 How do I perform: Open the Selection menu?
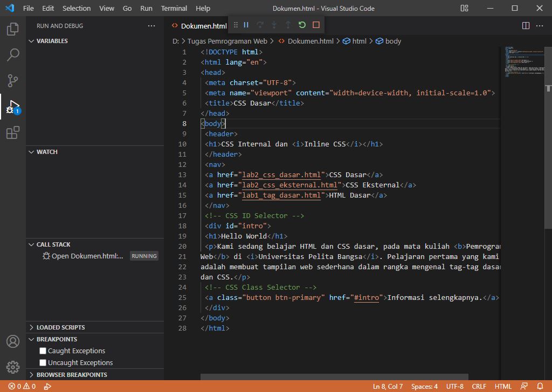tap(77, 8)
